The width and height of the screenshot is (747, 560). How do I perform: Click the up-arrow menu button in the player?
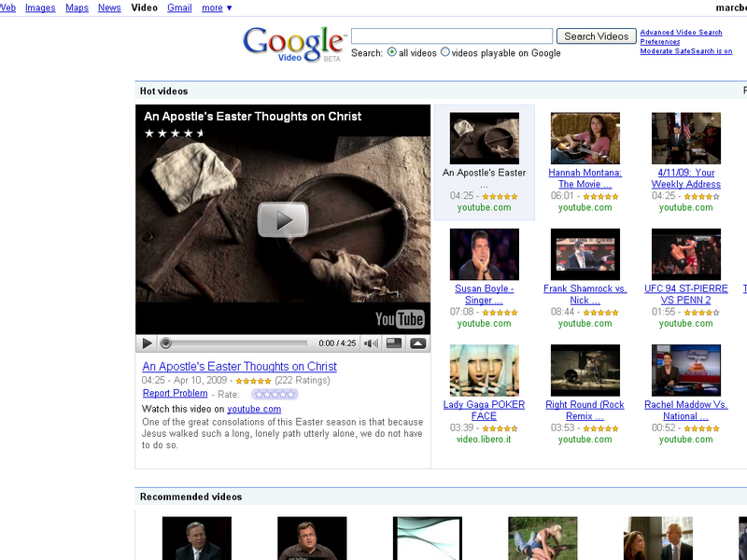click(417, 343)
